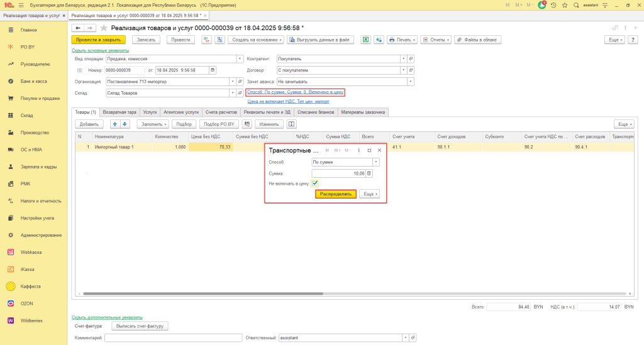Click horizontal scrollbar of goods table
The width and height of the screenshot is (644, 345).
203,293
